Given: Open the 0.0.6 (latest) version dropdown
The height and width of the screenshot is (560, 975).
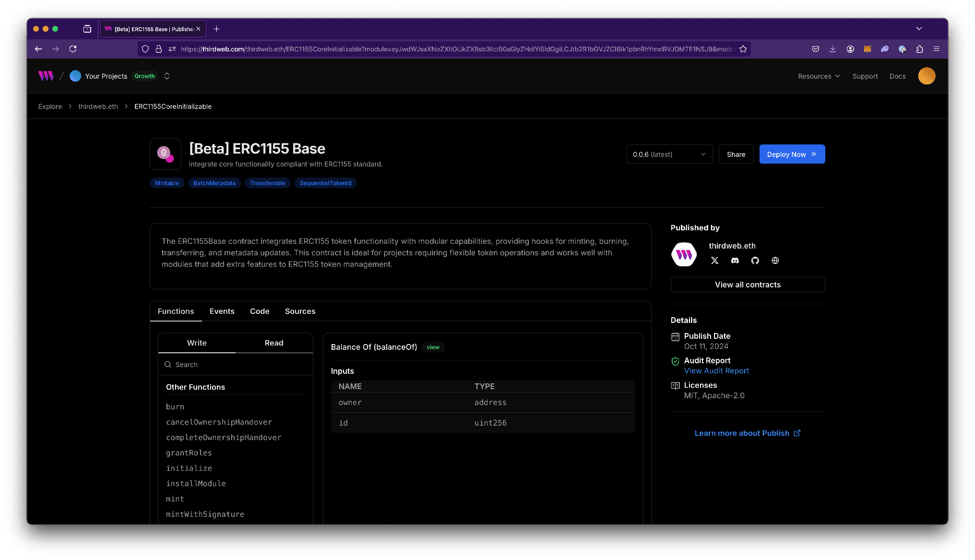Looking at the screenshot, I should pyautogui.click(x=669, y=154).
